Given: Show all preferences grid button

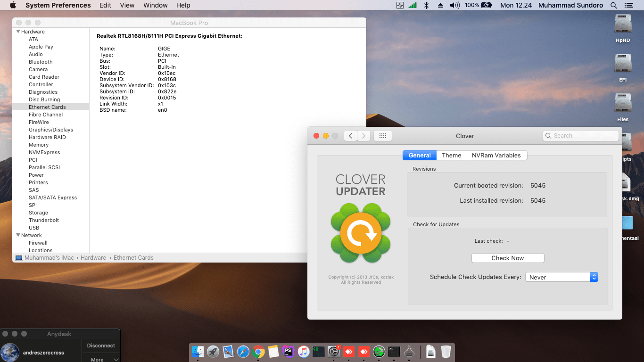Looking at the screenshot, I should 383,136.
